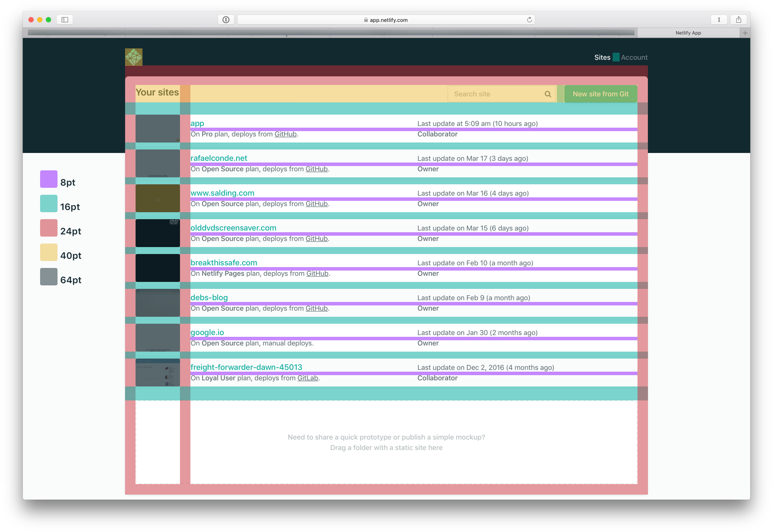Image resolution: width=773 pixels, height=532 pixels.
Task: Click the red 24pt color swatch
Action: click(x=48, y=227)
